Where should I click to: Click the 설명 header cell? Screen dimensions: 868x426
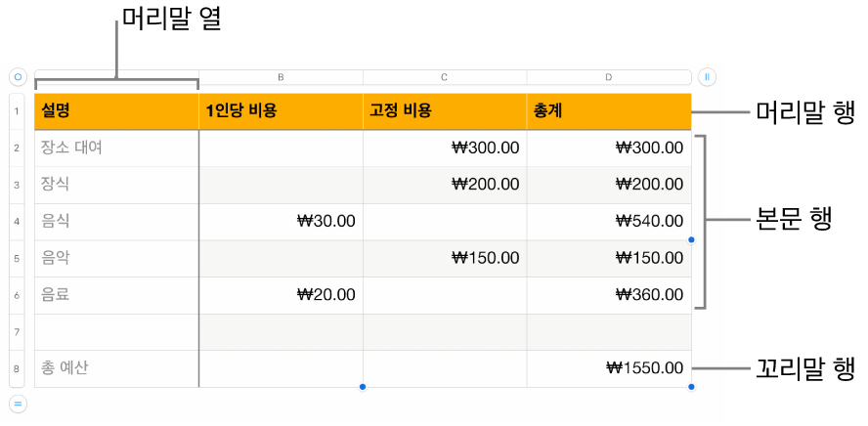pyautogui.click(x=116, y=111)
